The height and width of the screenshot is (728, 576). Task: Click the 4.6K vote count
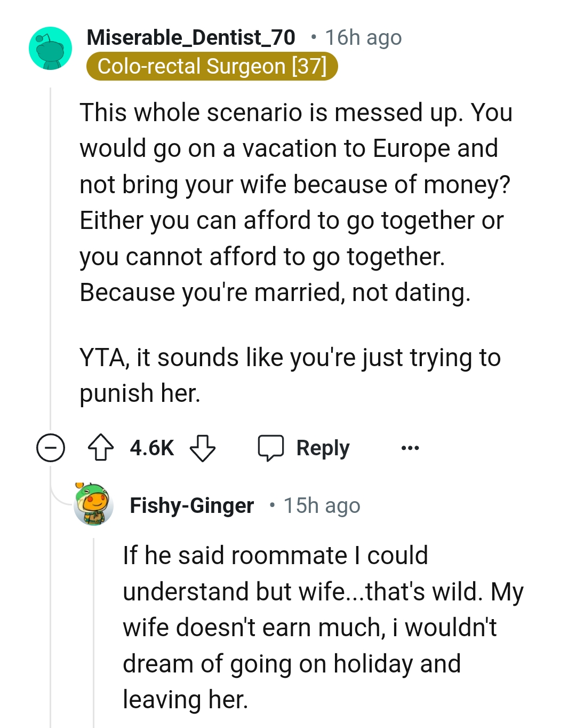(152, 448)
